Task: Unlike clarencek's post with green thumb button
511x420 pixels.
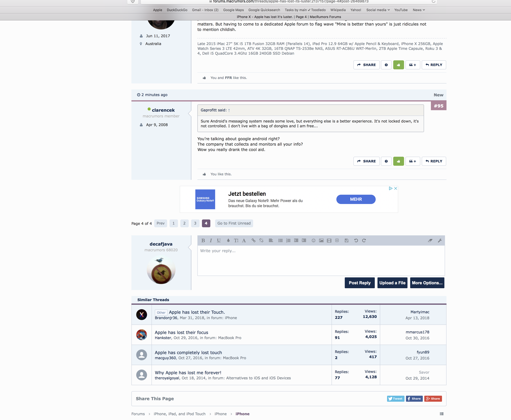Action: coord(398,161)
